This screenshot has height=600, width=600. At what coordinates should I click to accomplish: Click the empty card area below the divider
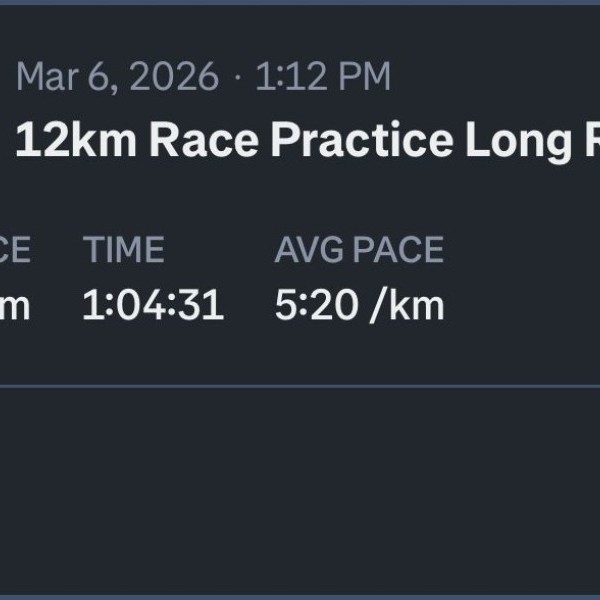(x=300, y=490)
